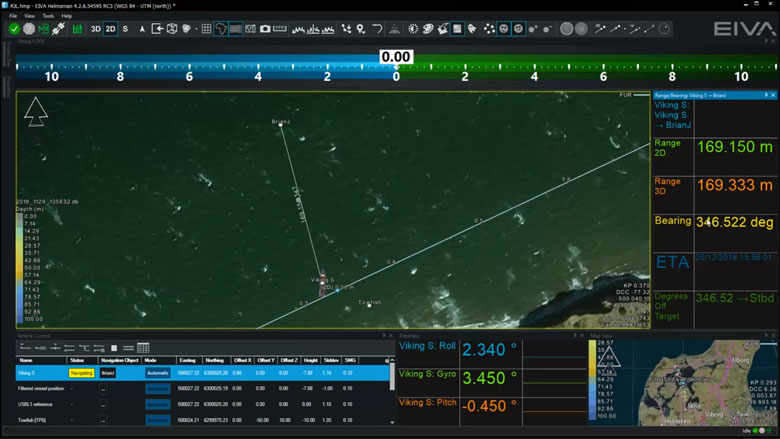Open navigation object selector for Towfish row
Image resolution: width=780 pixels, height=439 pixels.
tap(103, 420)
